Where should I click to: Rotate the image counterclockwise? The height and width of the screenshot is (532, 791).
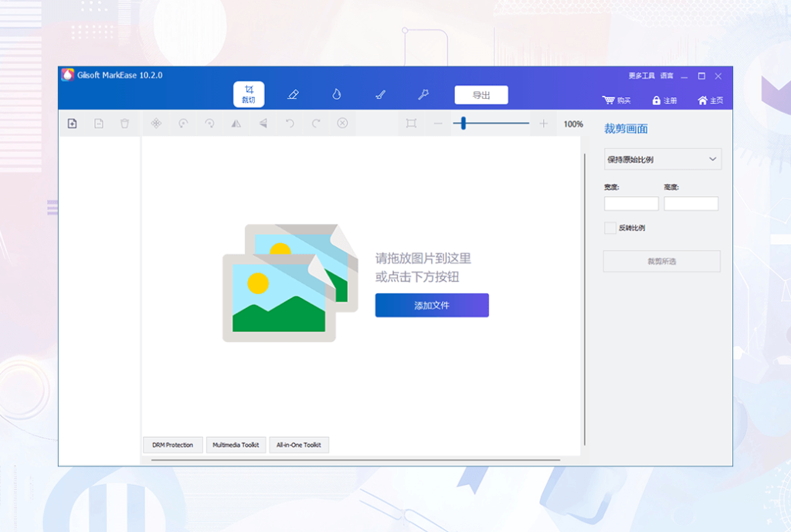click(183, 124)
